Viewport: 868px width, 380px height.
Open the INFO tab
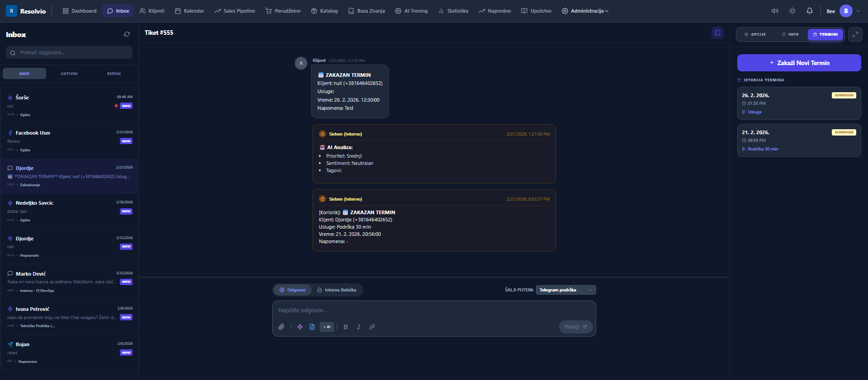coord(790,34)
